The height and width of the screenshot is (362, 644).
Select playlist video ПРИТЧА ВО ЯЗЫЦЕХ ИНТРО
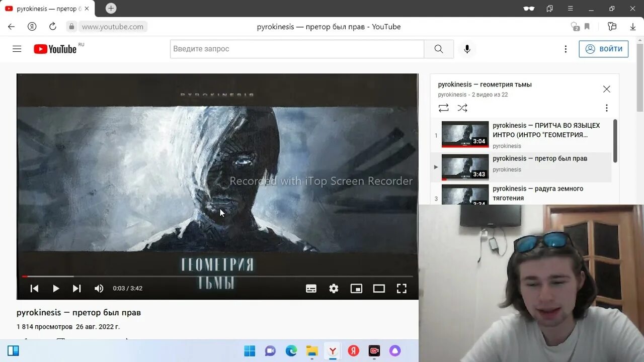546,130
